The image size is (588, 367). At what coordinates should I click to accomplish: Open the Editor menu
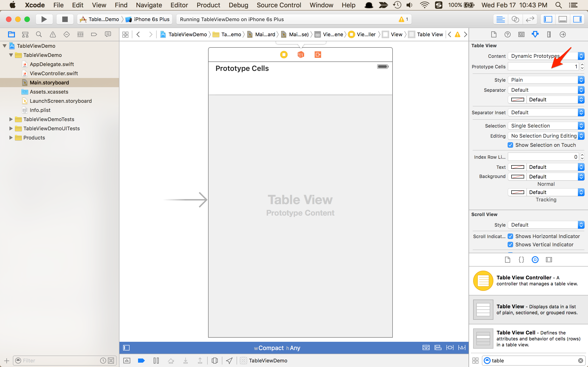(x=179, y=5)
